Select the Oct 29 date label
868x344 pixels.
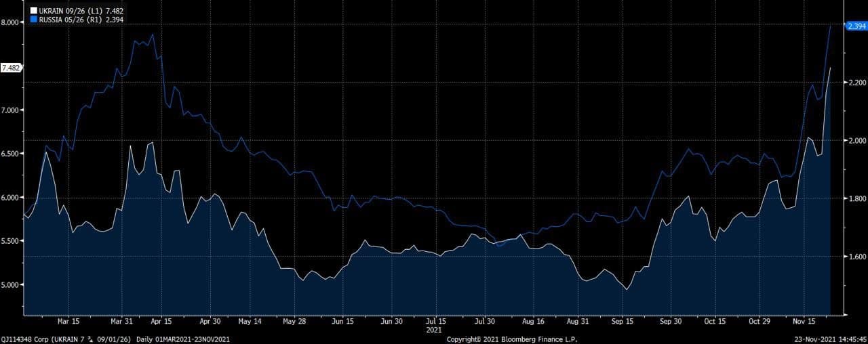coord(760,322)
